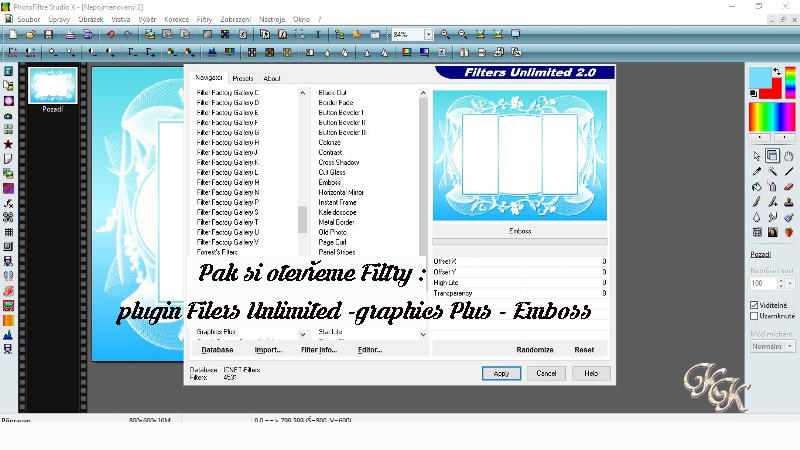Pick a color from the rainbow palette
Image resolution: width=800 pixels, height=450 pixels.
coord(771,117)
